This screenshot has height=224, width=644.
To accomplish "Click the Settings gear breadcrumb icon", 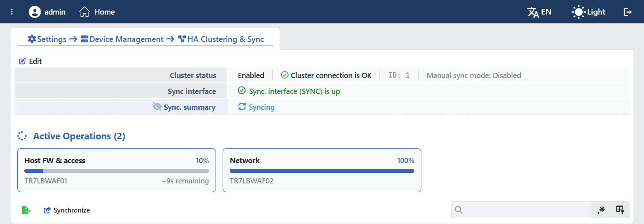I will [x=32, y=39].
